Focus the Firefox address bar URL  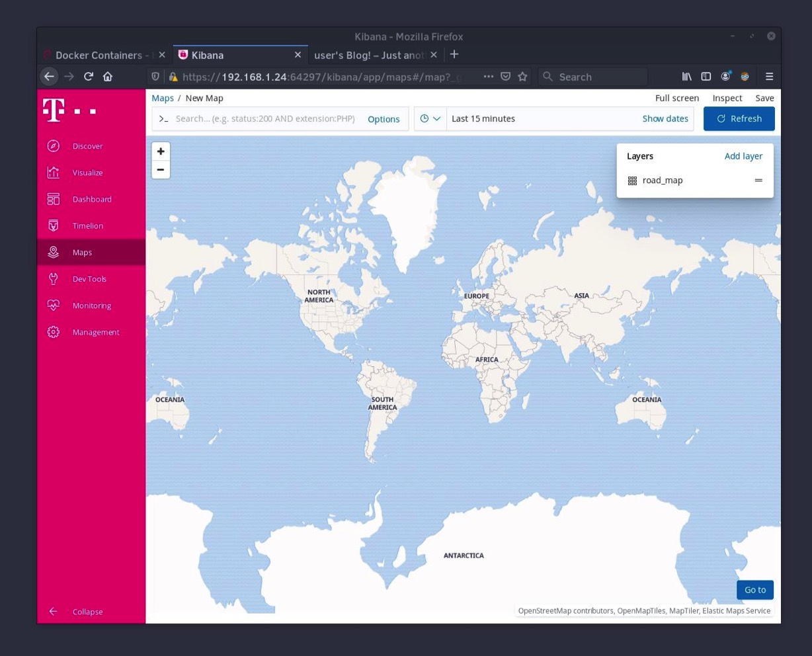(323, 77)
